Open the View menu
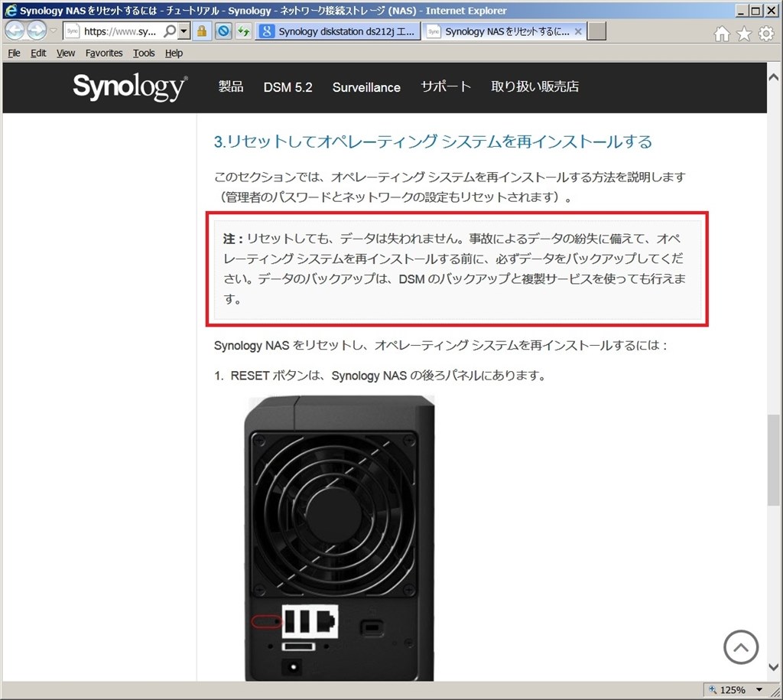Image resolution: width=783 pixels, height=700 pixels. click(66, 53)
